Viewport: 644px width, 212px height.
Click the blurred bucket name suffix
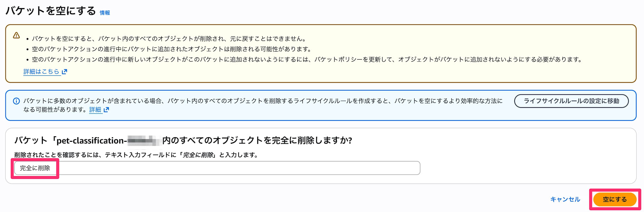coord(143,140)
